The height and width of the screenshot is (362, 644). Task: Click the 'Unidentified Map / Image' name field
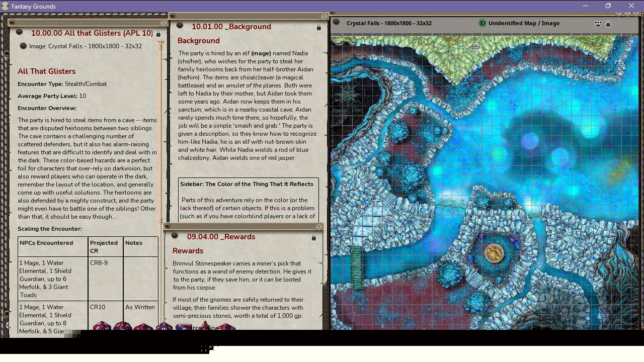[524, 23]
